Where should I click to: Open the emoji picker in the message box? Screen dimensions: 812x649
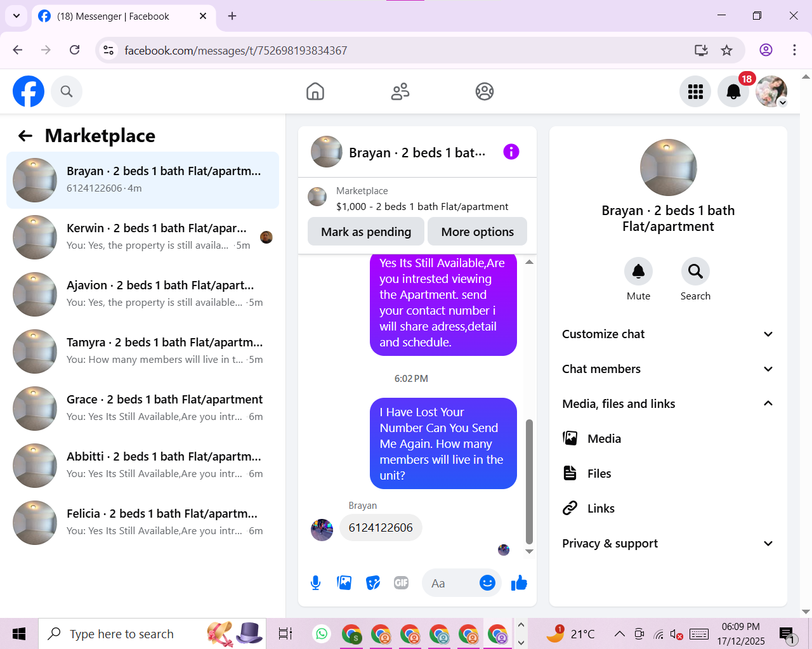pyautogui.click(x=487, y=582)
